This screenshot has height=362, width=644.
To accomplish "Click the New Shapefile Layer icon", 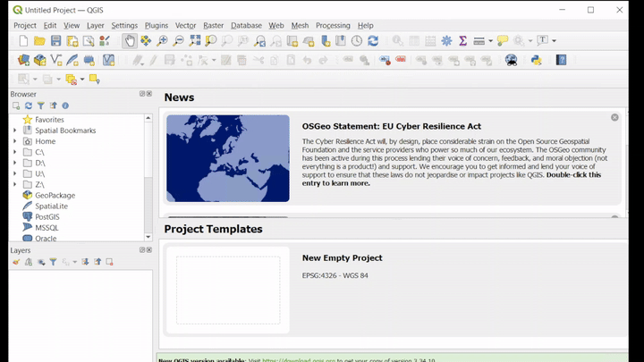I will [55, 61].
